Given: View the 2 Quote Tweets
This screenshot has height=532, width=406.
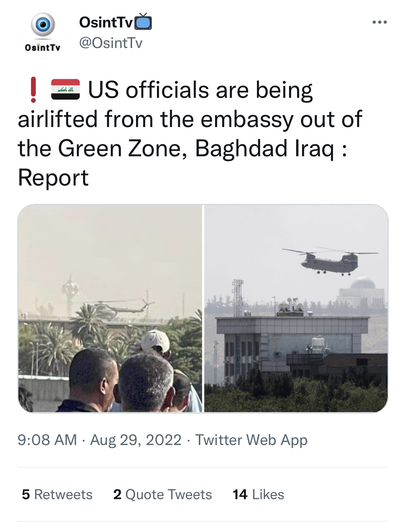Looking at the screenshot, I should (162, 494).
